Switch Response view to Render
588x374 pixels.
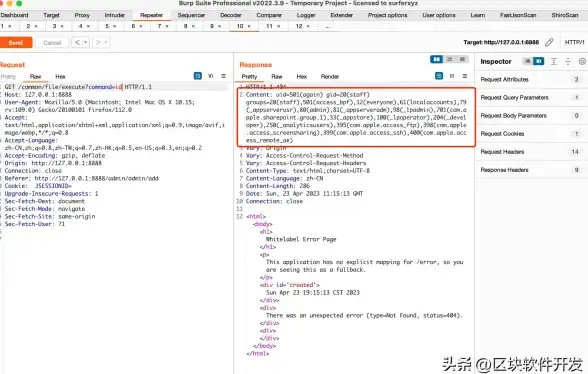click(x=330, y=77)
